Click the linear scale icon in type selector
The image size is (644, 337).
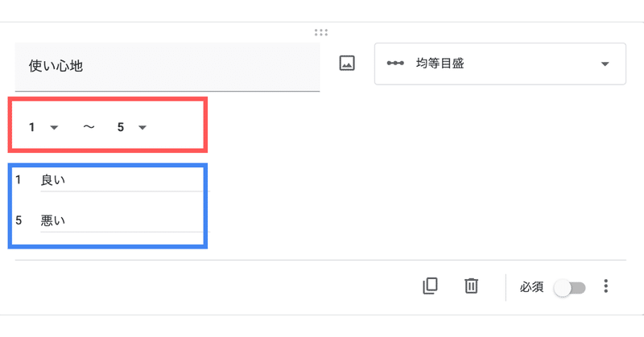tap(395, 64)
